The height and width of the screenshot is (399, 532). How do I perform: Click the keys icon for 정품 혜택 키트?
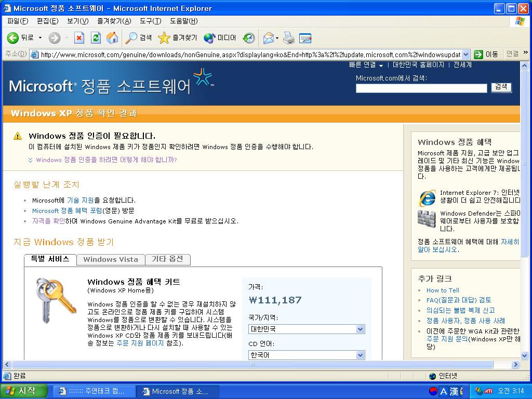click(x=56, y=300)
